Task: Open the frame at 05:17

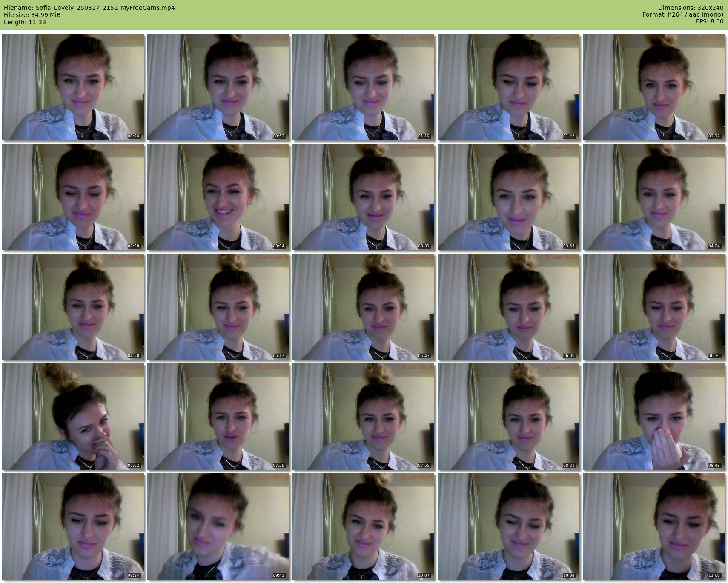Action: pyautogui.click(x=218, y=307)
